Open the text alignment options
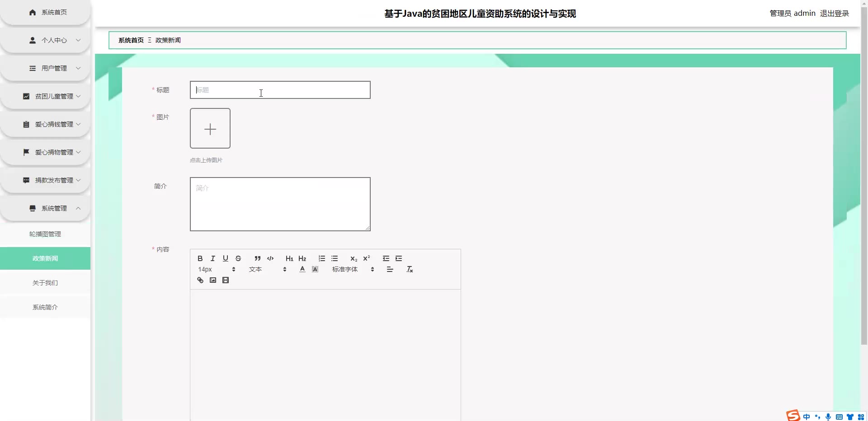This screenshot has width=868, height=421. (x=390, y=269)
